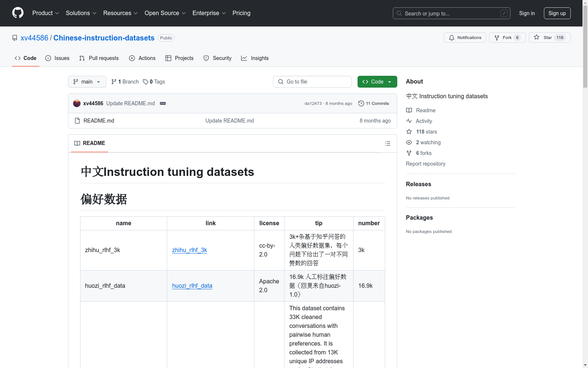Open the Packages heading link

tap(419, 217)
